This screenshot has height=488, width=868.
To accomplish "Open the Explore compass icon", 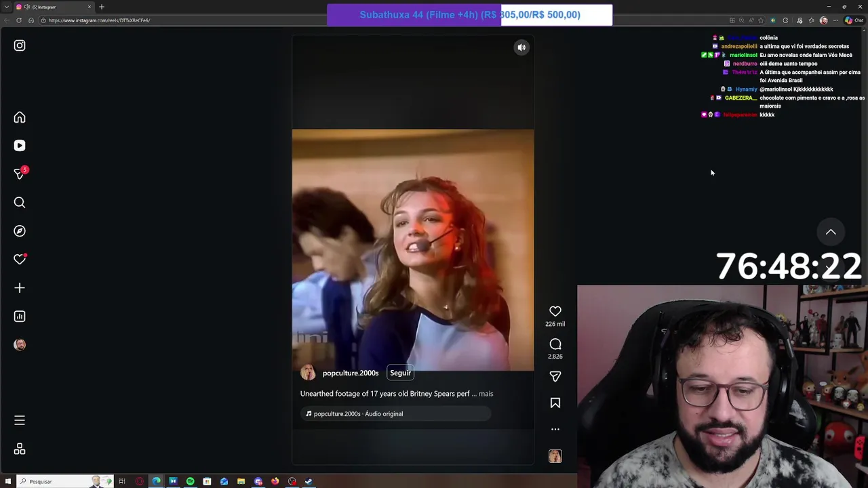I will [x=20, y=231].
